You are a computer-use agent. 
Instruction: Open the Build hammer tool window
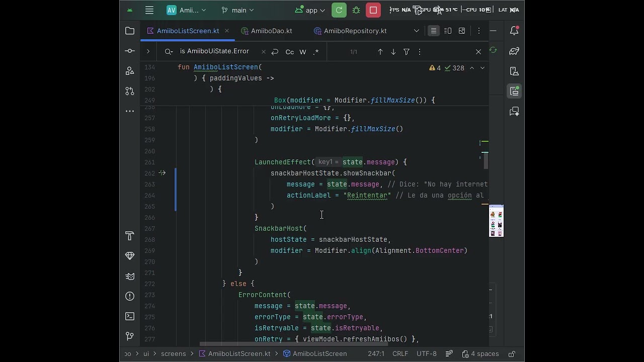coord(130,236)
